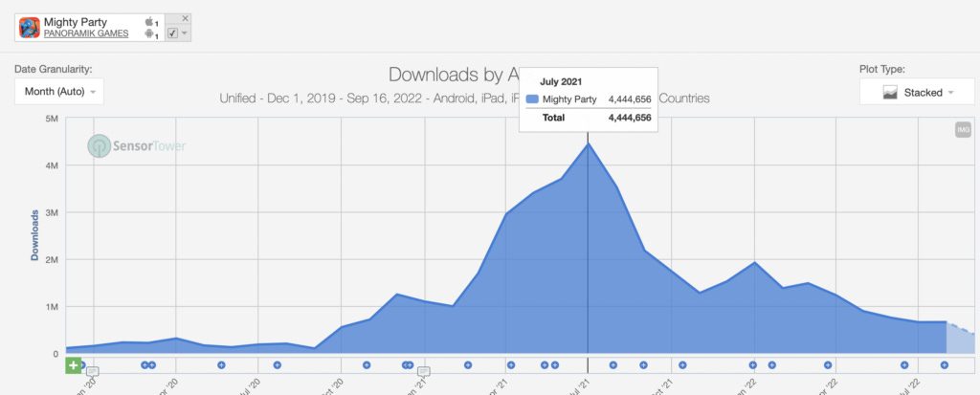Click the 1M label on the y-axis
The image size is (980, 395).
click(x=51, y=307)
